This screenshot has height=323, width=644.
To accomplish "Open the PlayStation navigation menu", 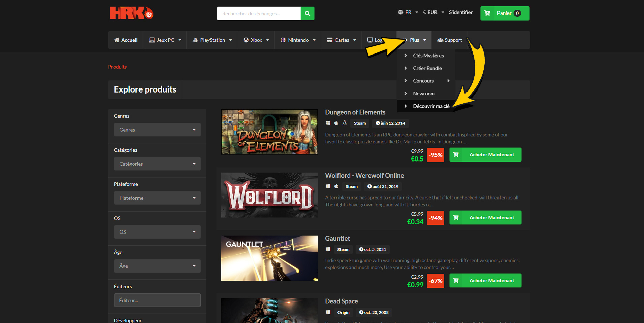I will click(x=212, y=40).
